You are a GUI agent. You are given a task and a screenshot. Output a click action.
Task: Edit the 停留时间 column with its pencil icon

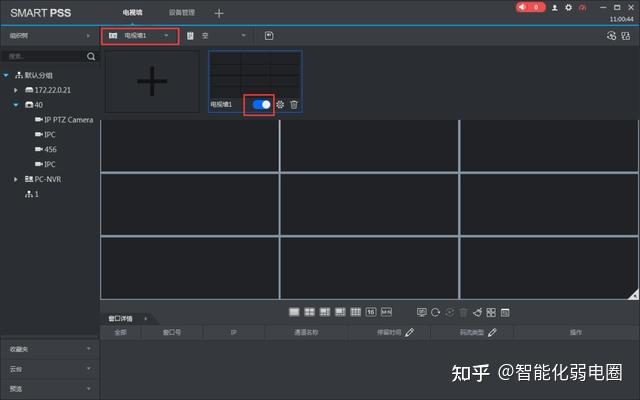point(409,333)
